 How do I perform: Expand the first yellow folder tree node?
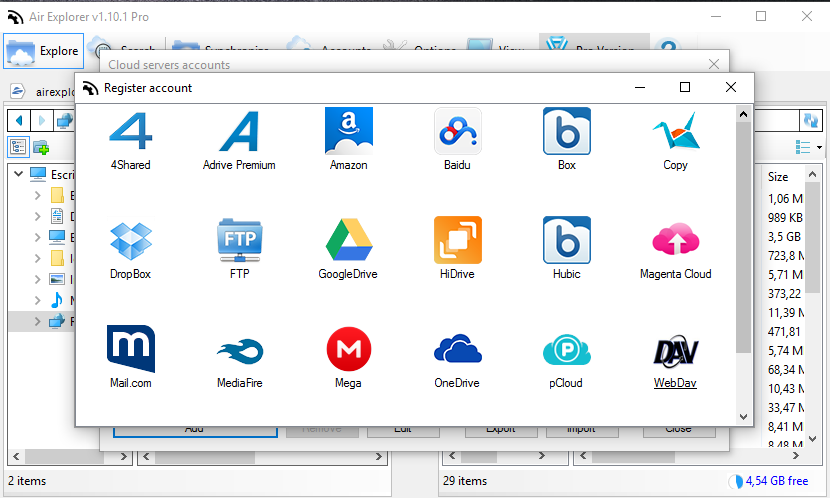pos(38,195)
